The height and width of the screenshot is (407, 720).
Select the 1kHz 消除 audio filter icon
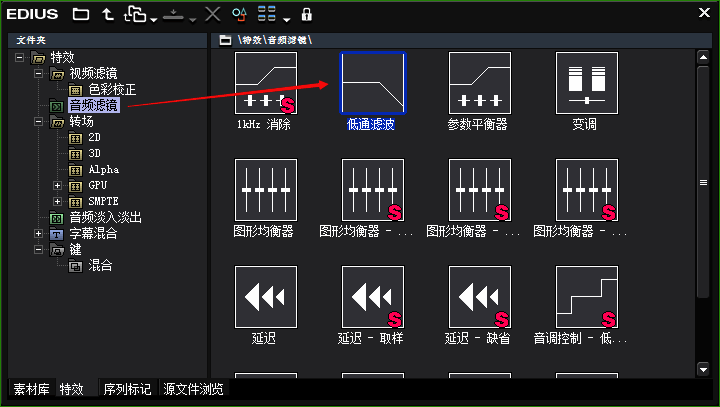[265, 83]
